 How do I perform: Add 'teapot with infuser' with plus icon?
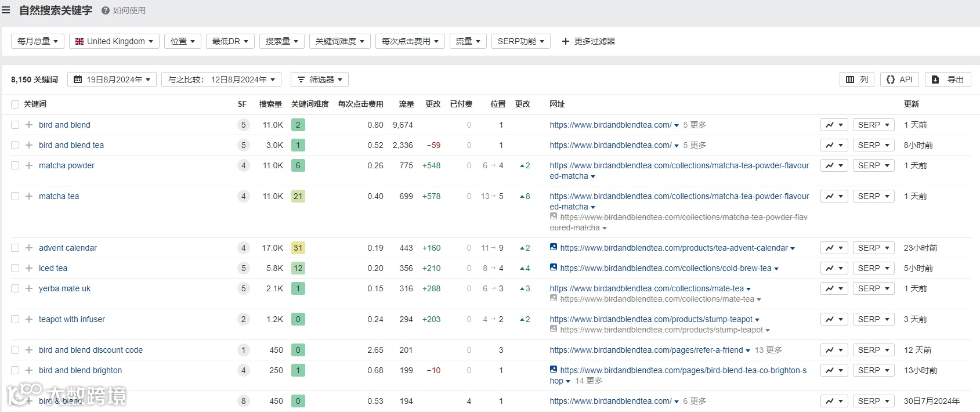tap(29, 319)
